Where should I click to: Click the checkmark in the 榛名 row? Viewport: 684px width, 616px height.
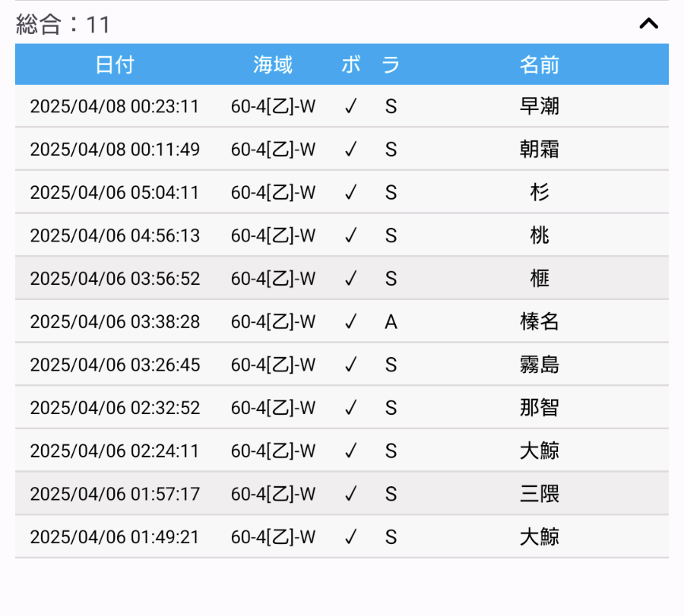(x=351, y=321)
